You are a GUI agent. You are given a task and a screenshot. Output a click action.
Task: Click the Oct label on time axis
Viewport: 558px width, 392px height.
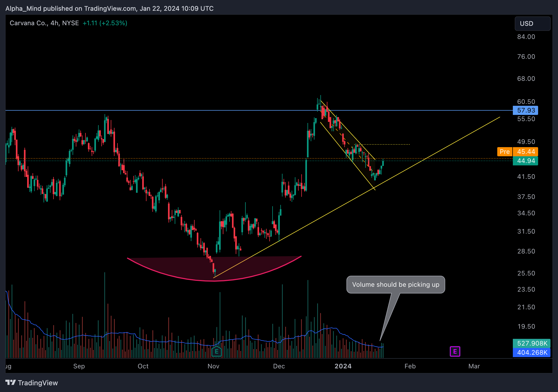143,366
